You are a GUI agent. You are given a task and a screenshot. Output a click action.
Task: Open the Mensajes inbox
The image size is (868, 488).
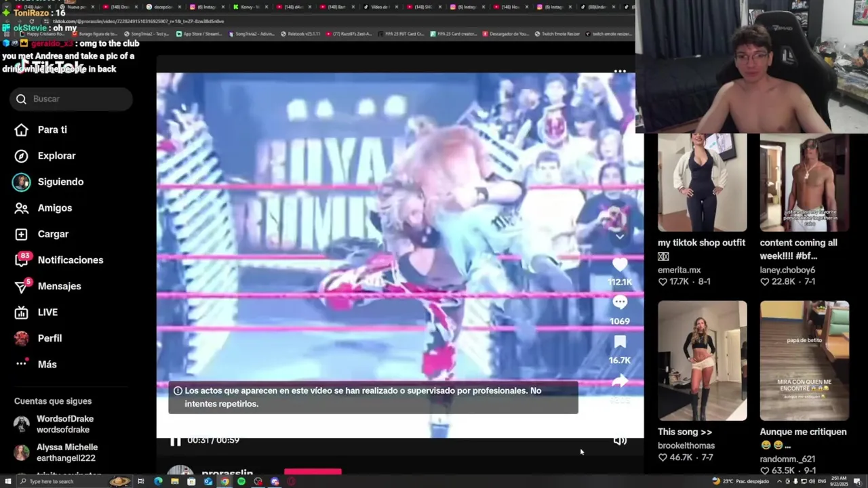[x=47, y=286]
